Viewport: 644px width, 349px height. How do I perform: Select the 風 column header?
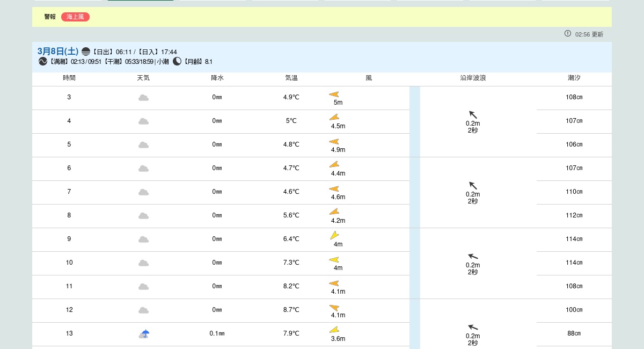369,78
